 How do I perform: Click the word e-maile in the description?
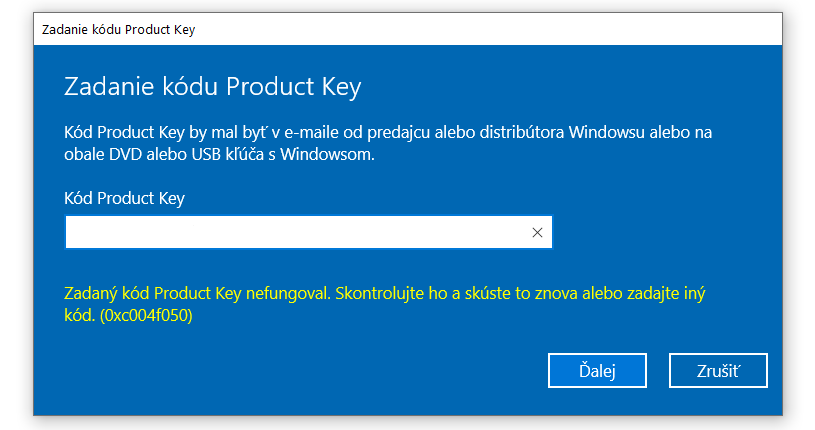317,133
